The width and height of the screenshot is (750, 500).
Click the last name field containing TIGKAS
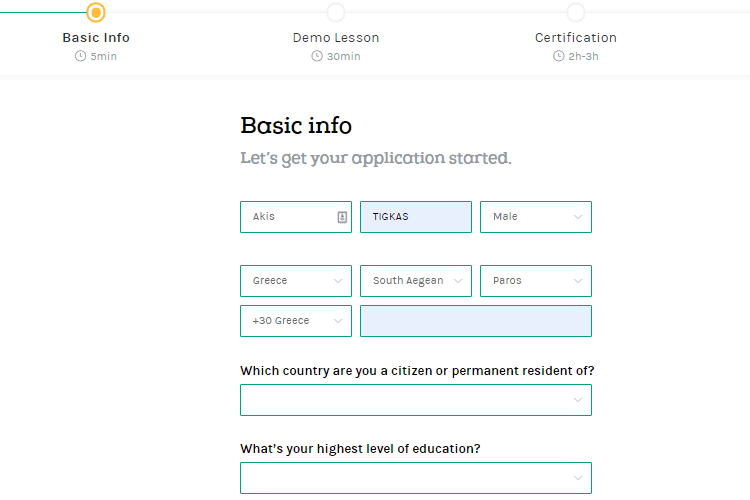pyautogui.click(x=416, y=217)
